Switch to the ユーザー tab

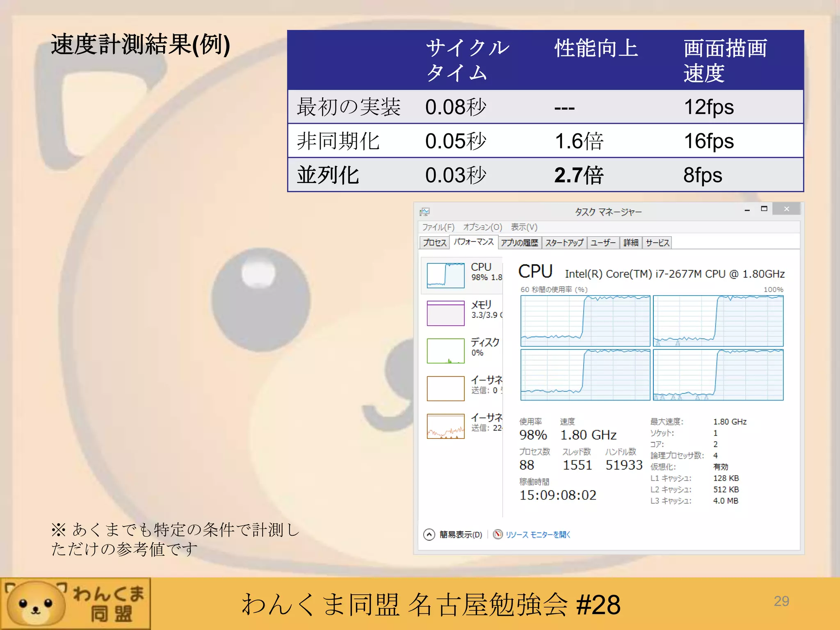603,242
